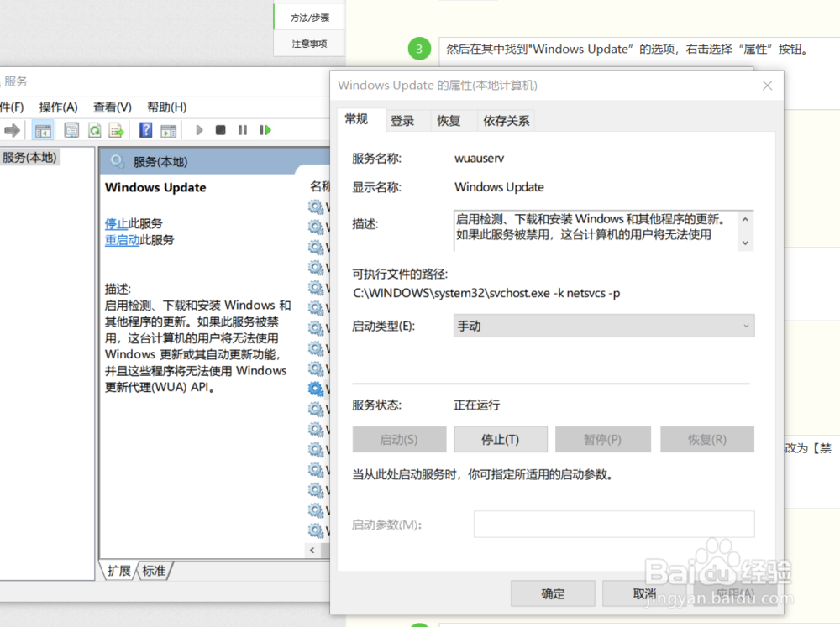This screenshot has height=627, width=840.
Task: Click the 取消 button
Action: (x=644, y=593)
